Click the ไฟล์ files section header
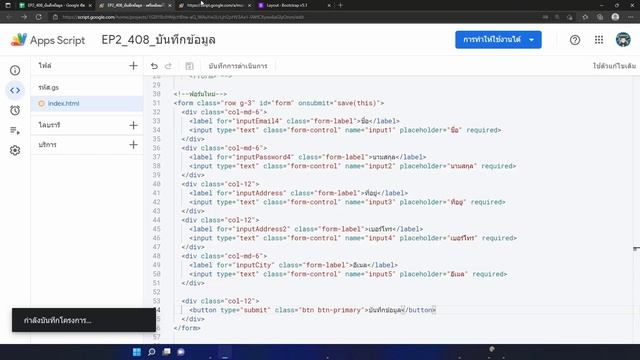 (x=45, y=65)
